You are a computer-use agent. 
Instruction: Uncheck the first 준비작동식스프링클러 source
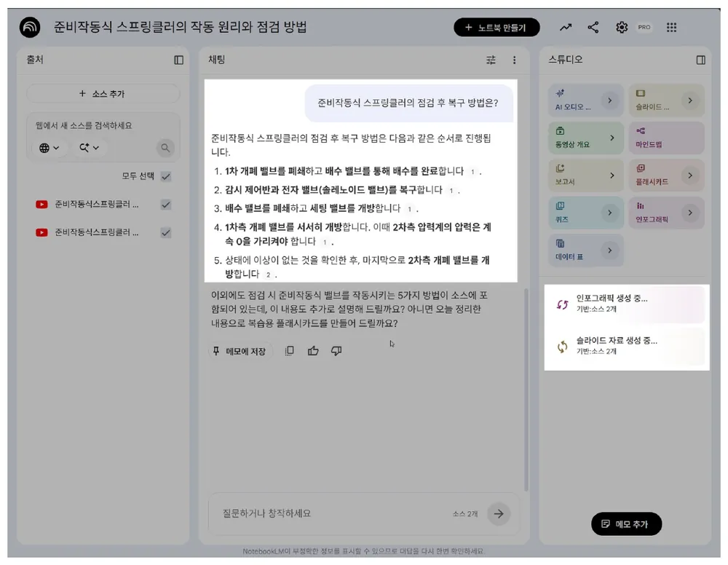tap(166, 205)
